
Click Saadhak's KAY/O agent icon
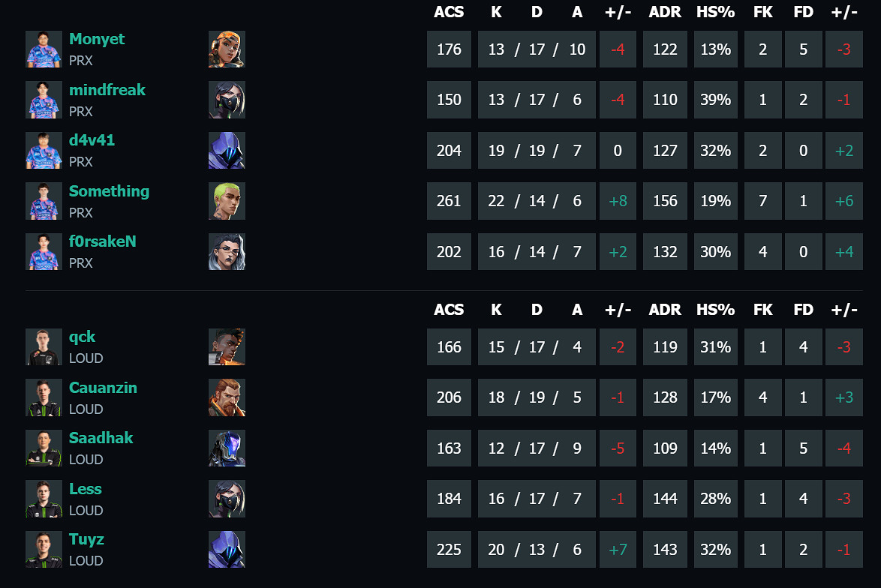pos(227,448)
